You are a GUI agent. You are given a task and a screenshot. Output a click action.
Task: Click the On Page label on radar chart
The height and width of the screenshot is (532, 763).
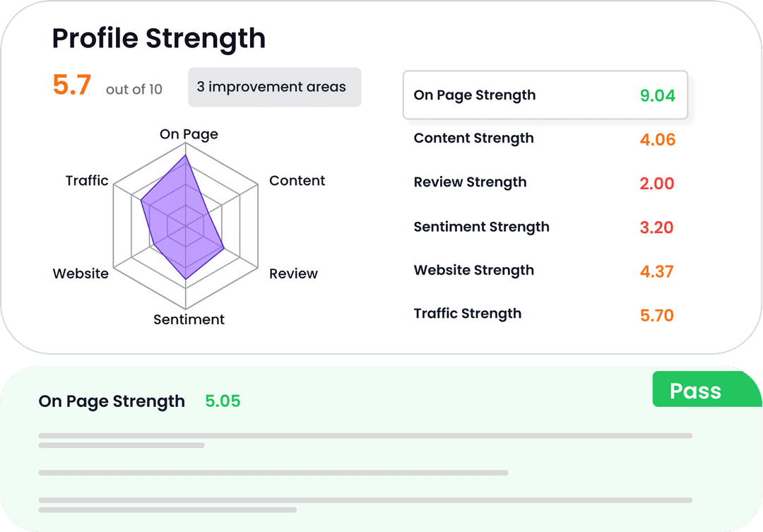[x=188, y=134]
